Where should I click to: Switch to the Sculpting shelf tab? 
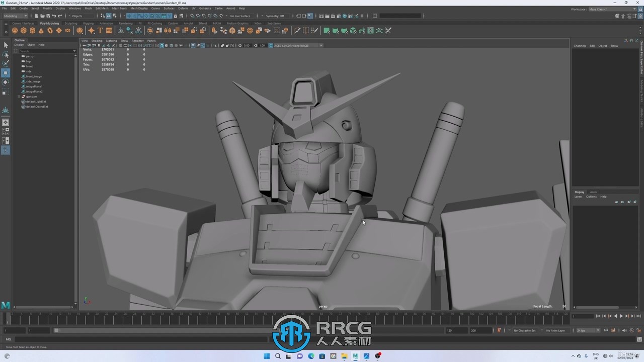71,23
